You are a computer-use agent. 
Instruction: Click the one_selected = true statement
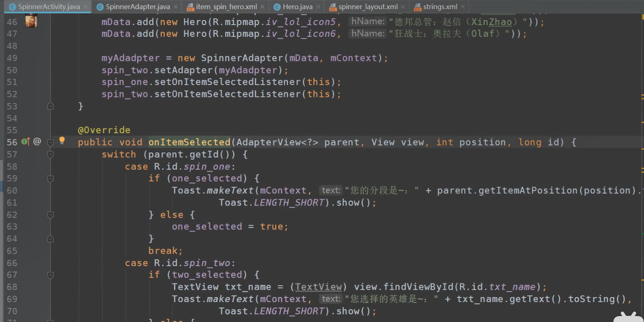[230, 227]
